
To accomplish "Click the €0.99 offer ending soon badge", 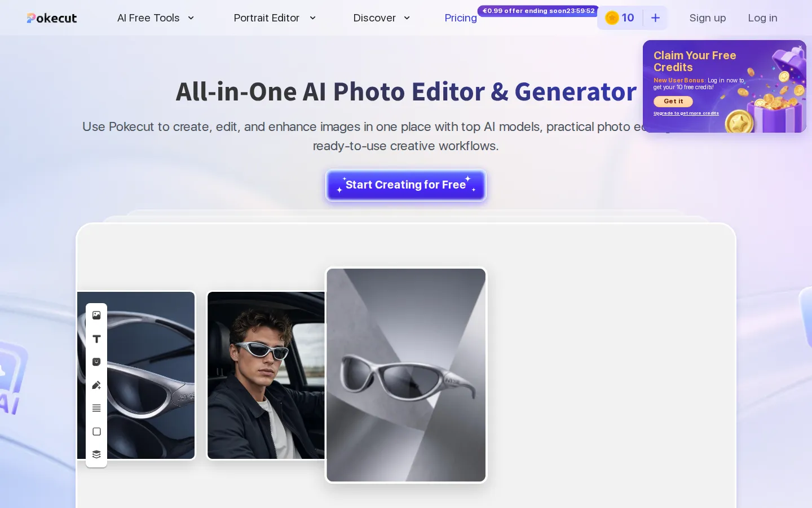I will click(x=539, y=11).
